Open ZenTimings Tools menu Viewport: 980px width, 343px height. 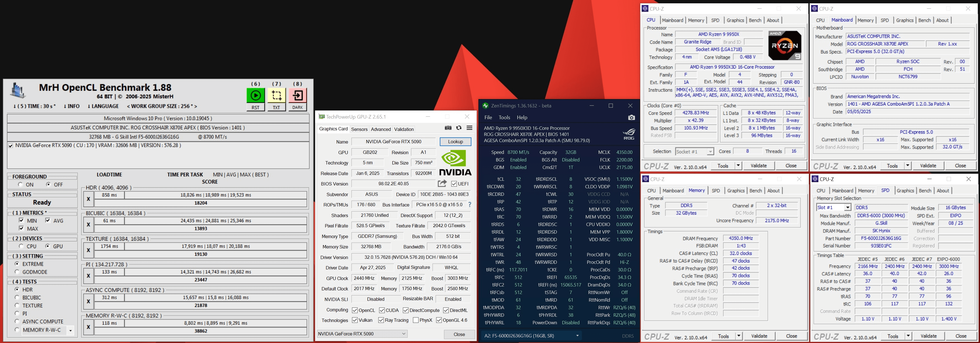pyautogui.click(x=504, y=118)
